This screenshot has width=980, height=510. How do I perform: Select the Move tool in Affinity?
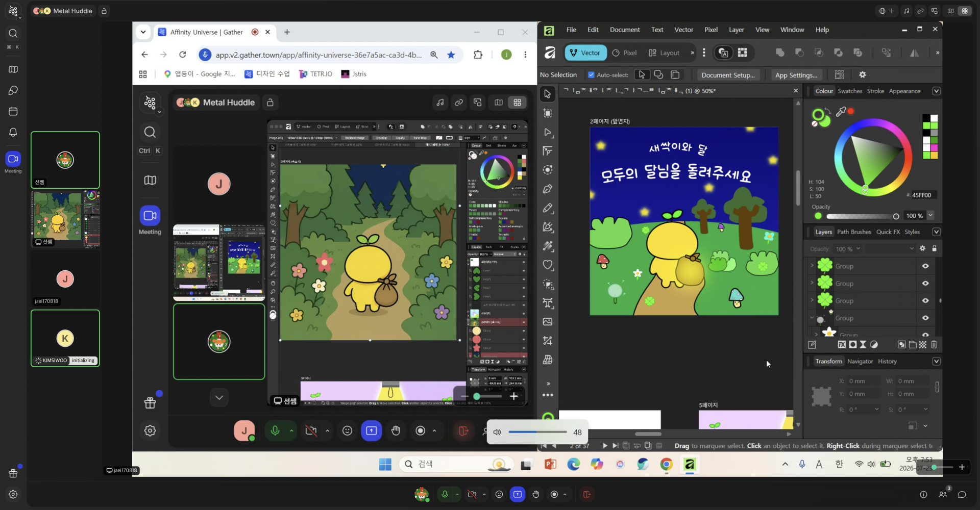[548, 94]
